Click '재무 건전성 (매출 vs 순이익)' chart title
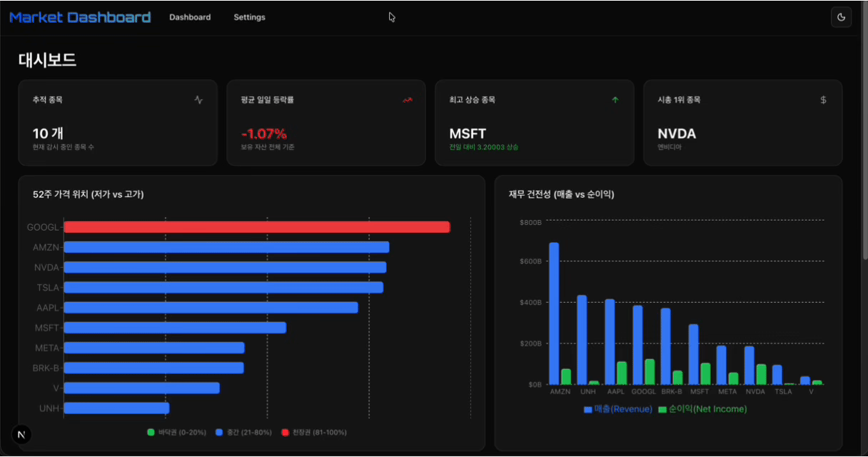This screenshot has height=457, width=868. tap(561, 194)
